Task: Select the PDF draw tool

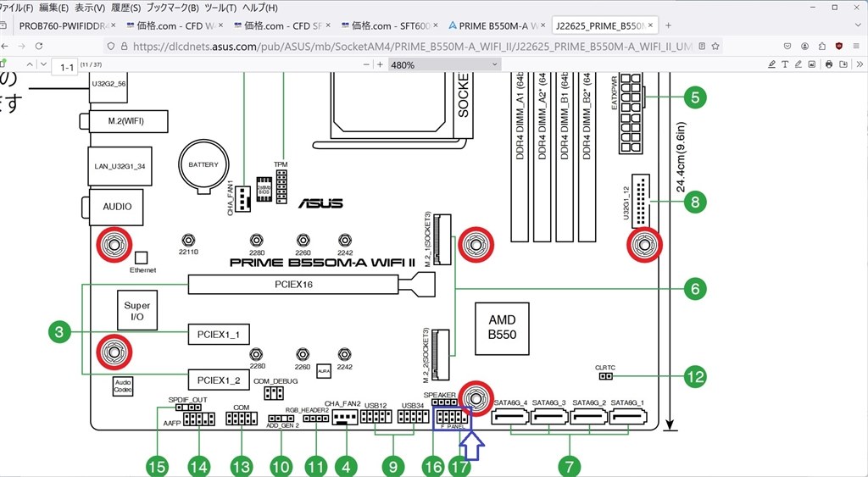Action: click(798, 64)
